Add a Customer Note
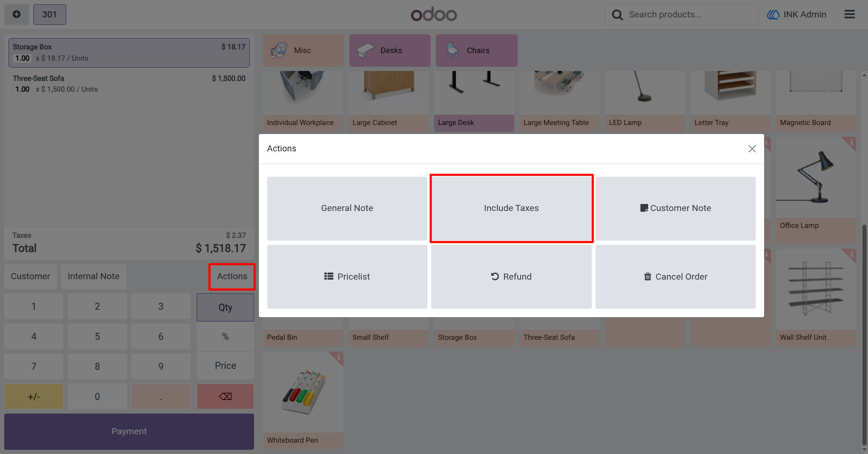868x454 pixels. tap(675, 208)
